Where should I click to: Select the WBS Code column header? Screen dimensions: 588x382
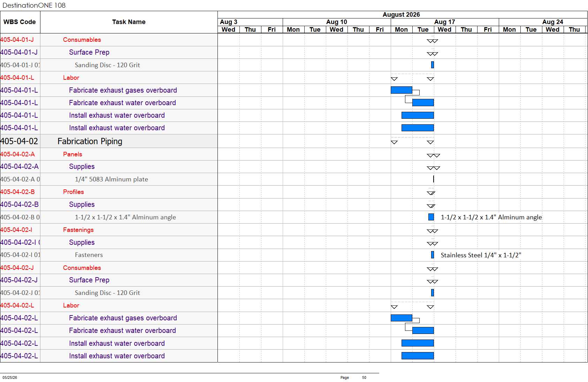20,22
